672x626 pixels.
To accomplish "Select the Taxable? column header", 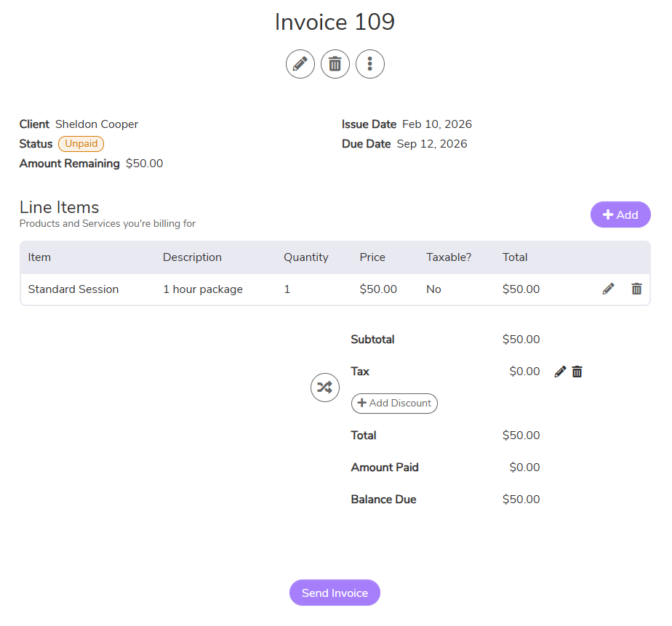I will [x=449, y=257].
